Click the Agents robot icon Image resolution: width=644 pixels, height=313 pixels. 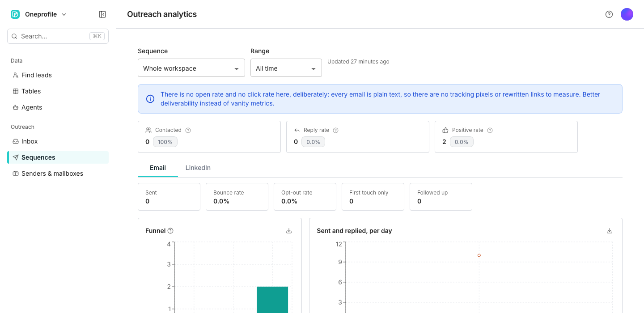[16, 107]
